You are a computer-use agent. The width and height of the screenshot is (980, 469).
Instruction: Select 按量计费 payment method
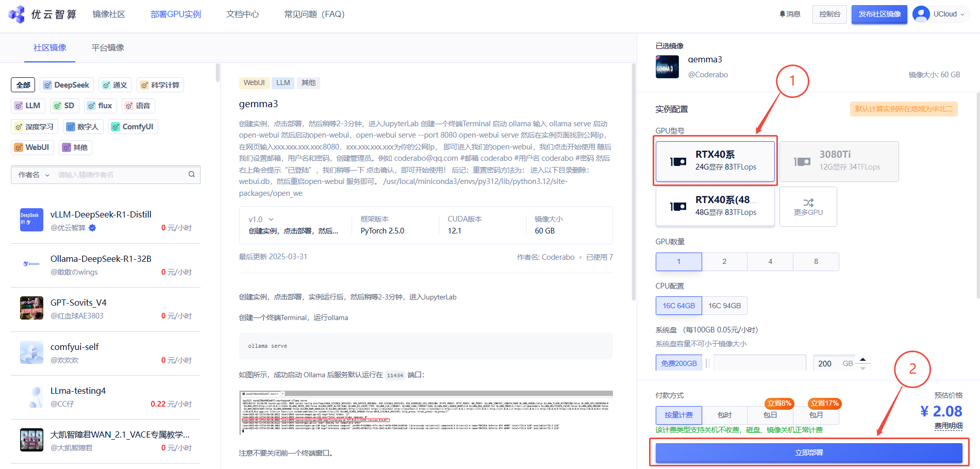(x=678, y=415)
